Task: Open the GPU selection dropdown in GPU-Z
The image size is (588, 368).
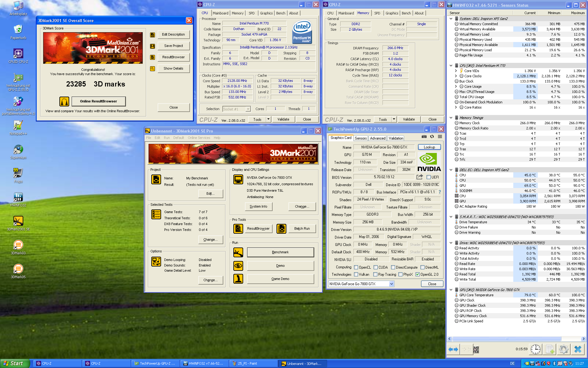Action: [391, 284]
